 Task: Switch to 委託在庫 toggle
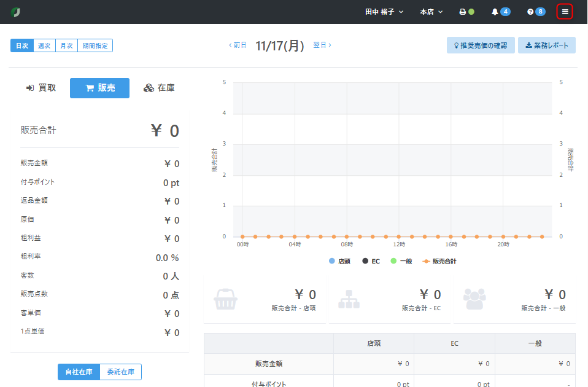coord(121,372)
